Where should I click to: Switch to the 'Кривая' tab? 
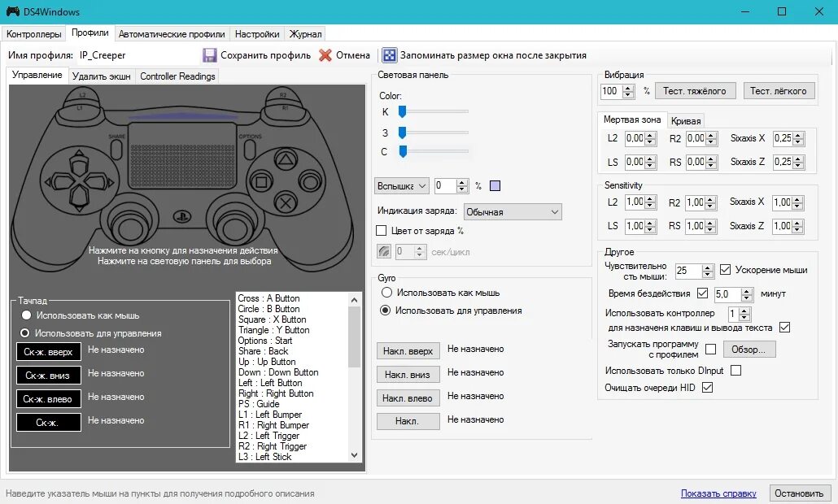coord(686,121)
